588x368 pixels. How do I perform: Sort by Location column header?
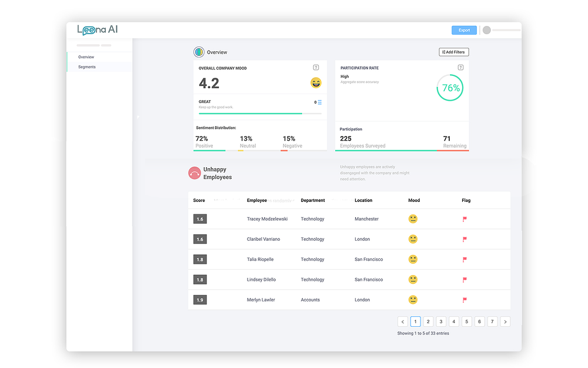point(363,201)
